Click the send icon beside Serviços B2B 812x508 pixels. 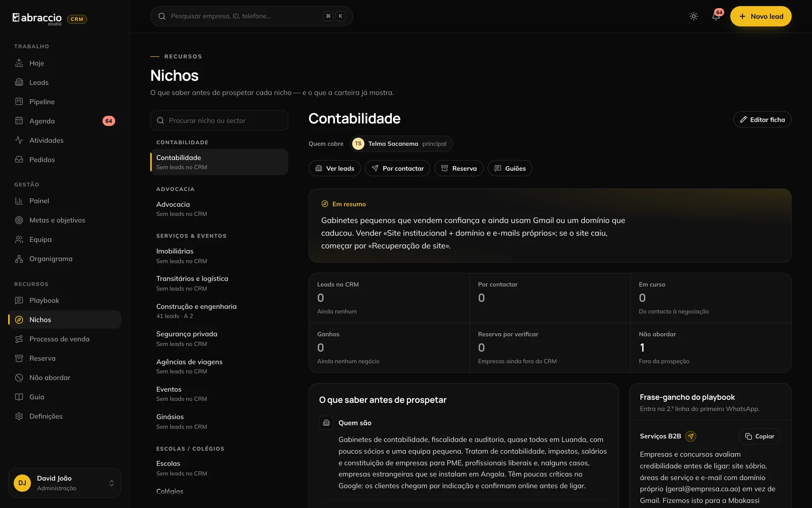tap(691, 436)
